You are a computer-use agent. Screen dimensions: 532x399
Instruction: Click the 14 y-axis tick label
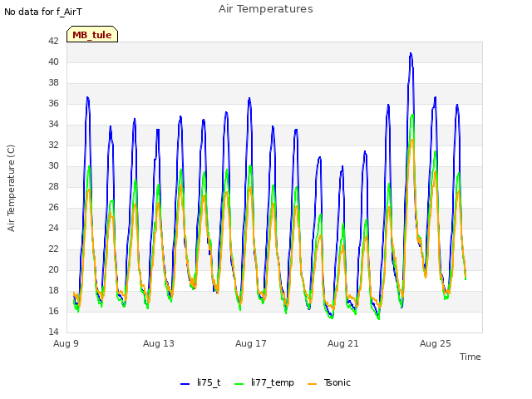coord(53,332)
